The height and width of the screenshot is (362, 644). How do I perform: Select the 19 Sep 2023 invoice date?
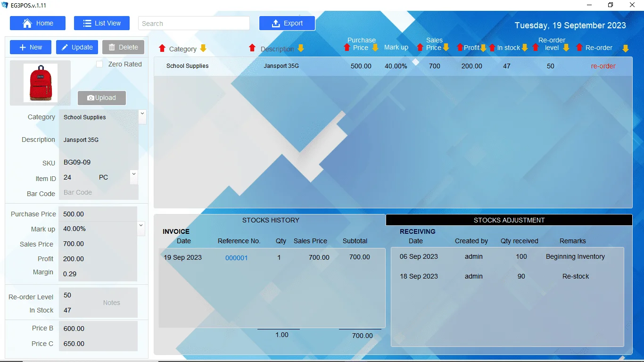[183, 257]
